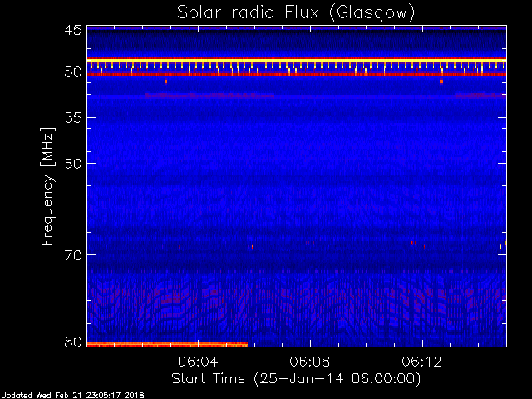This screenshot has width=532, height=399.
Task: Click the Frequency [MHz] axis label
Action: (x=47, y=186)
